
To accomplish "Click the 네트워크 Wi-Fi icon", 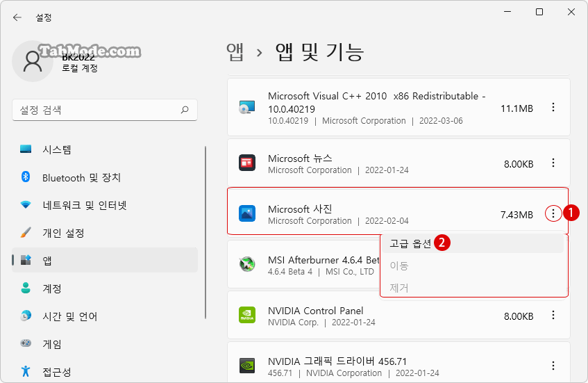I will [26, 204].
